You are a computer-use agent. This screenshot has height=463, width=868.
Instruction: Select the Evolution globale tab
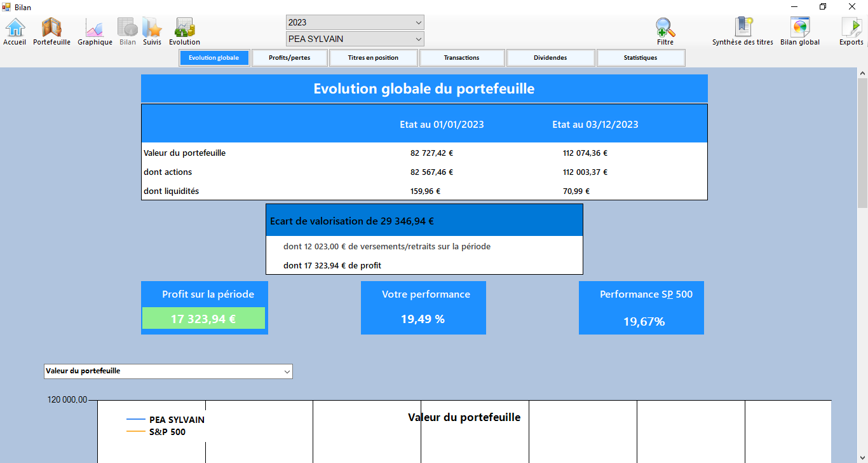pos(214,58)
